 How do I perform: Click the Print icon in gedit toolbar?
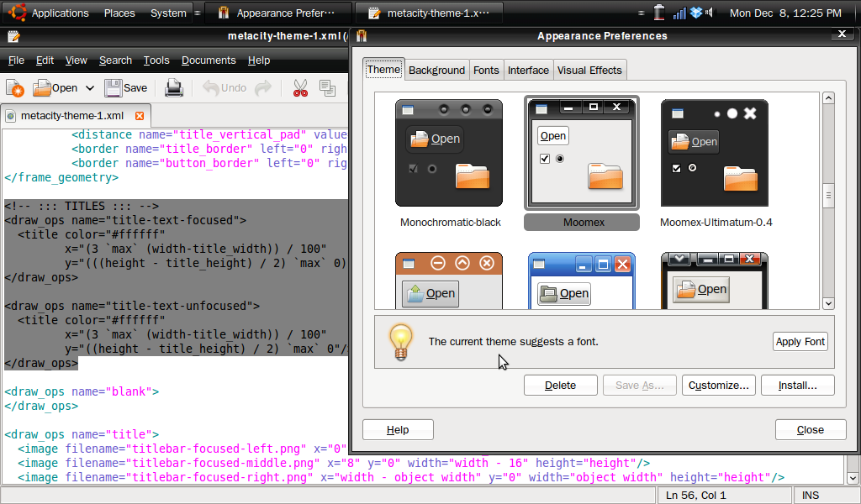[x=174, y=87]
